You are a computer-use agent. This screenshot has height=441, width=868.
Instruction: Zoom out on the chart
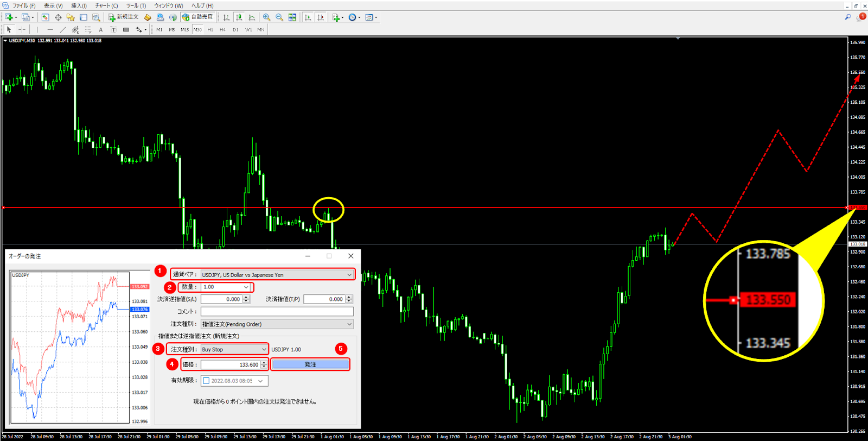[279, 17]
